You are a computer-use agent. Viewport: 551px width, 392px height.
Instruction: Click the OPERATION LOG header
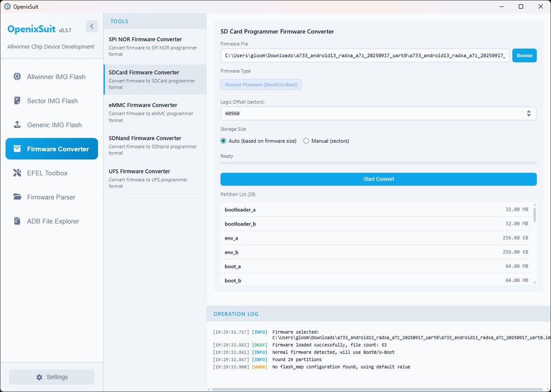coord(236,314)
